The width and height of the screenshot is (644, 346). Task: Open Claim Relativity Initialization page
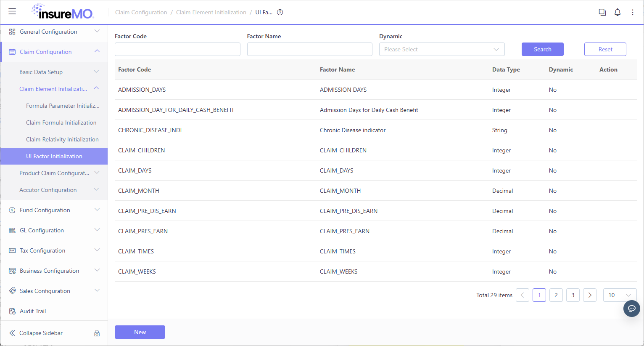(62, 139)
